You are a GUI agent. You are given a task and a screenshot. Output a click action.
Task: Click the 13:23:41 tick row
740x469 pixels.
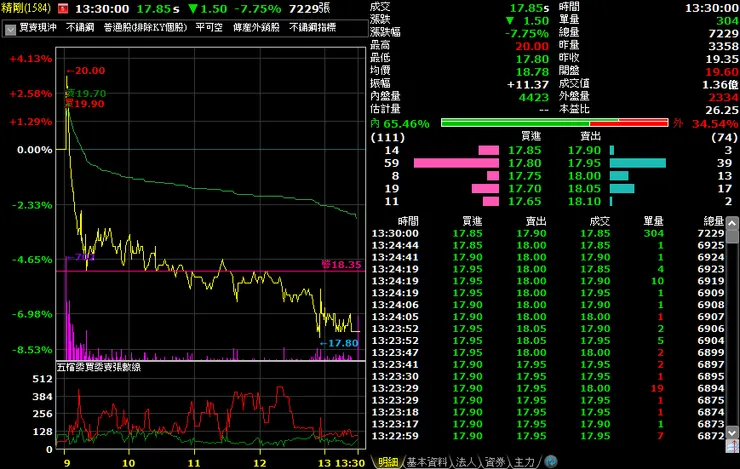tap(548, 364)
